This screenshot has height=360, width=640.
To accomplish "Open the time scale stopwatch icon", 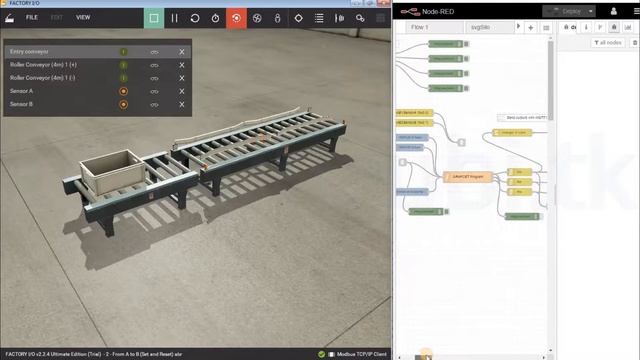I will coord(216,18).
